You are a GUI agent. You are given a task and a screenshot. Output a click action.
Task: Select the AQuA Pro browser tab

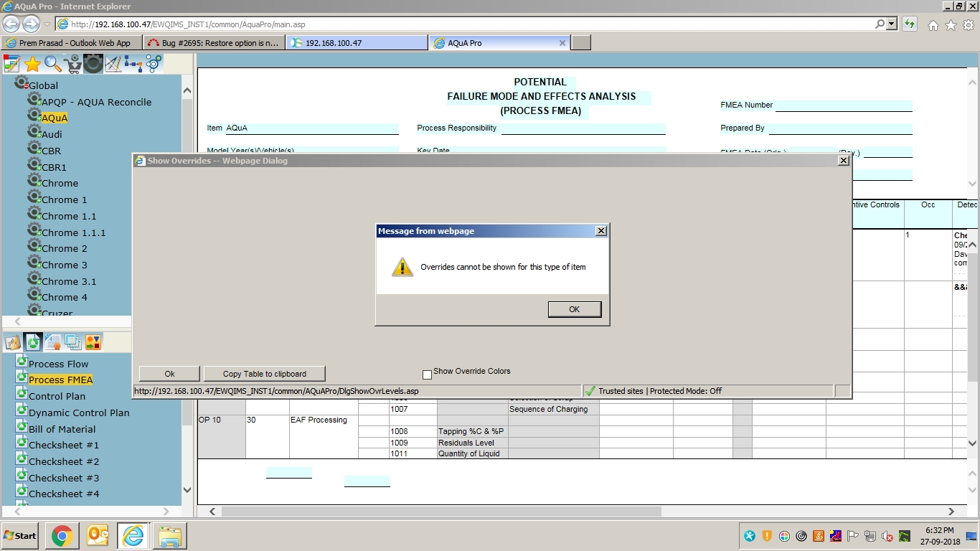pos(500,43)
